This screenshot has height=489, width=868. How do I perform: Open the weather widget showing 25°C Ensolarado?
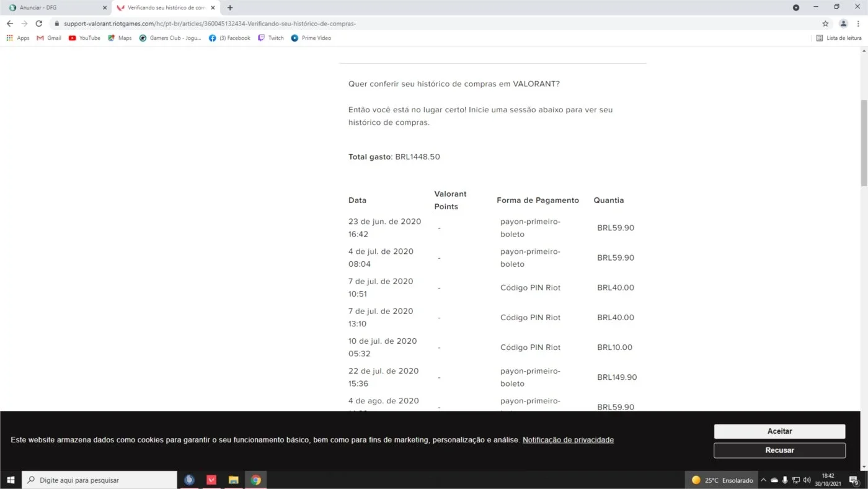[722, 480]
